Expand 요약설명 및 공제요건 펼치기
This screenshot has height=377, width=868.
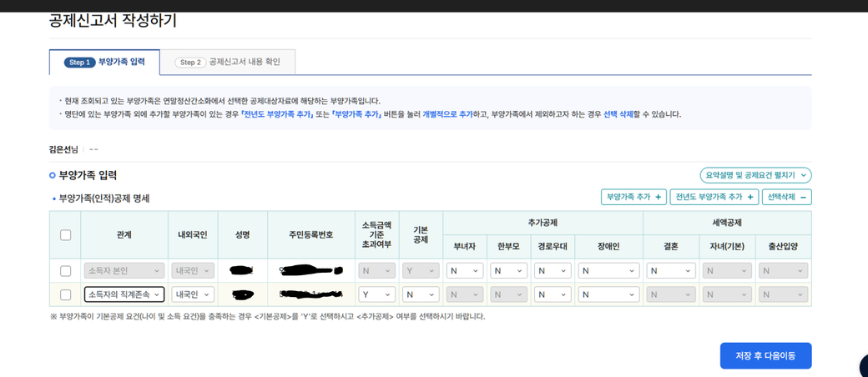coord(755,175)
